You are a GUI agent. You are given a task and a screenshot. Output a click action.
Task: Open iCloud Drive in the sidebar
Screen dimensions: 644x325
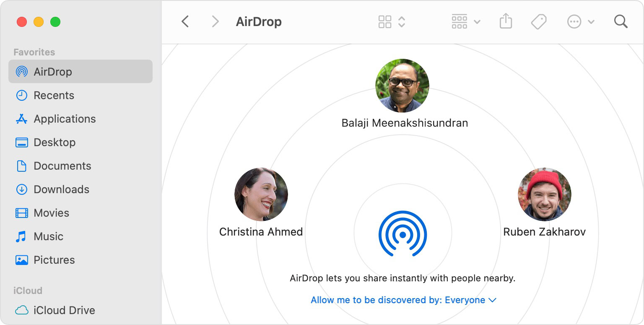pyautogui.click(x=80, y=310)
